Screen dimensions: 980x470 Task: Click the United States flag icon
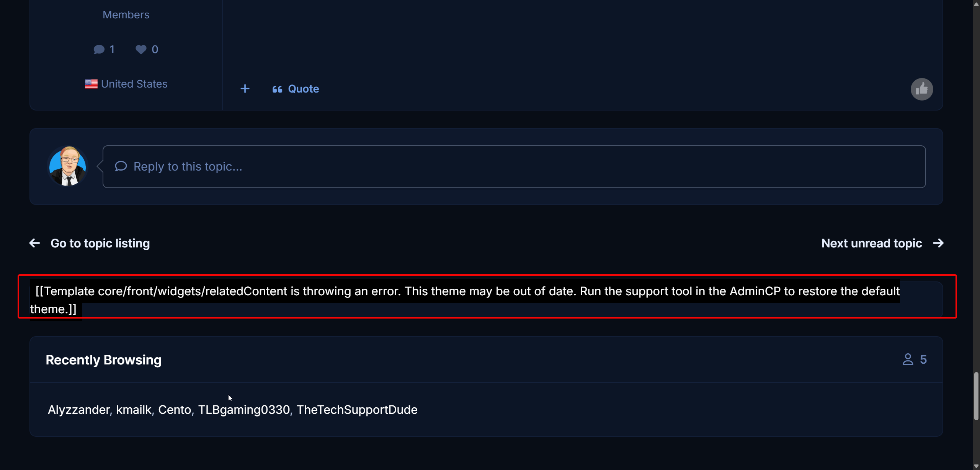(91, 84)
